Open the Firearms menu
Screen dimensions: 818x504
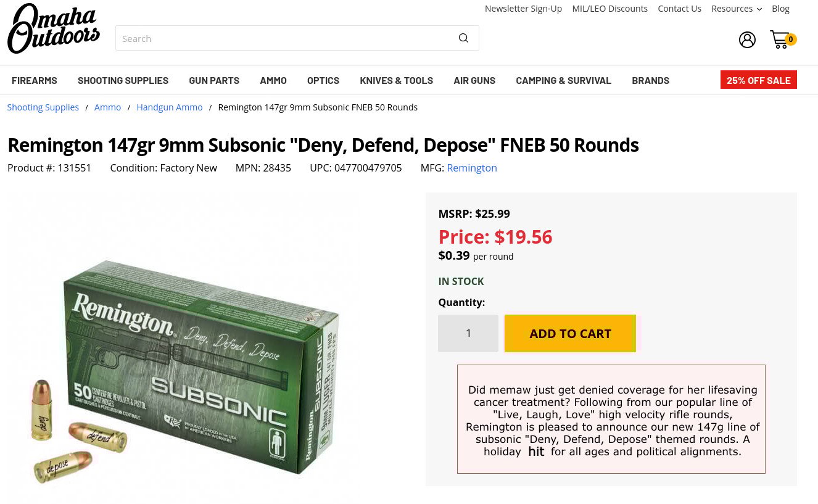(35, 81)
